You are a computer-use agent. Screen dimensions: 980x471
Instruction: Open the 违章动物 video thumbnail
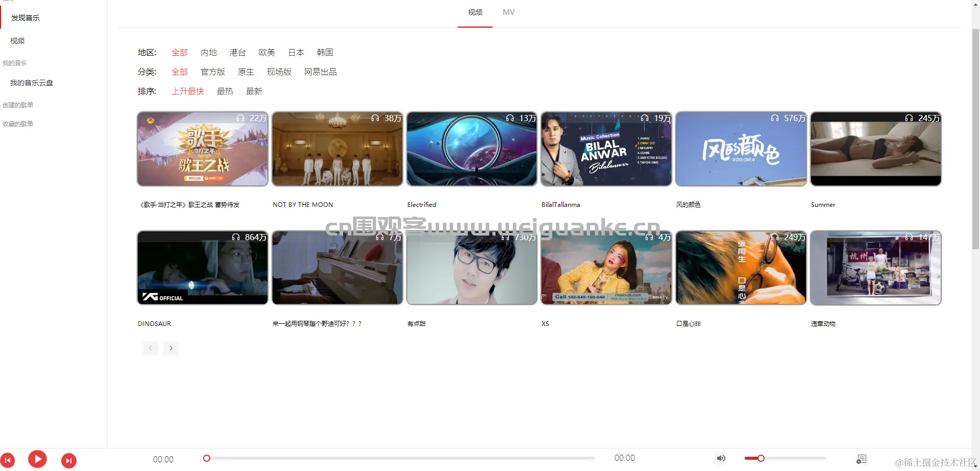pos(876,268)
